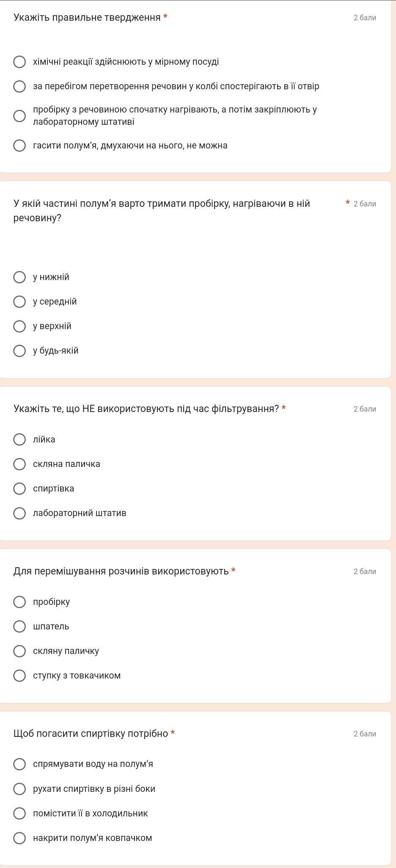396x868 pixels.
Task: Select 'спрямувати воду на полум'я'
Action: (x=19, y=764)
